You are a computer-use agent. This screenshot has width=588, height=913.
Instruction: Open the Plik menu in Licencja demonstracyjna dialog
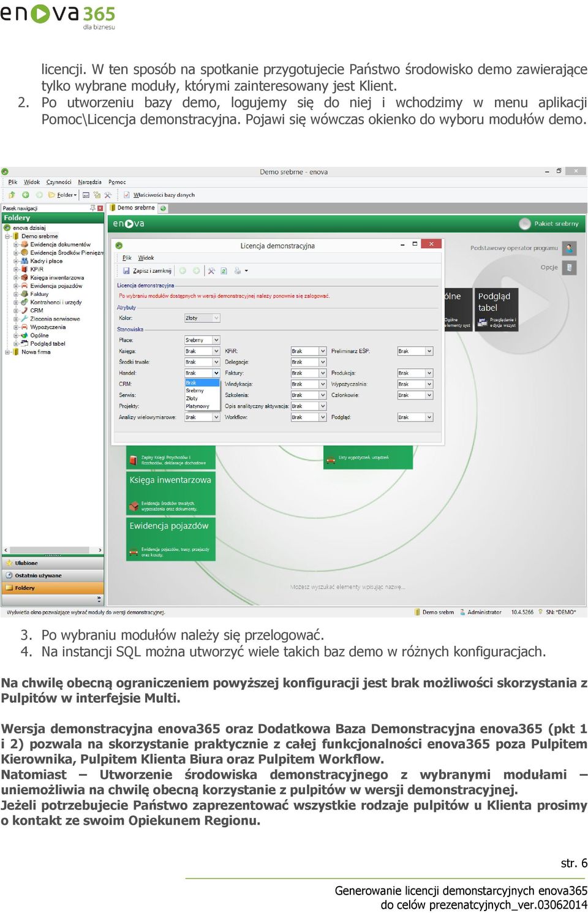127,258
